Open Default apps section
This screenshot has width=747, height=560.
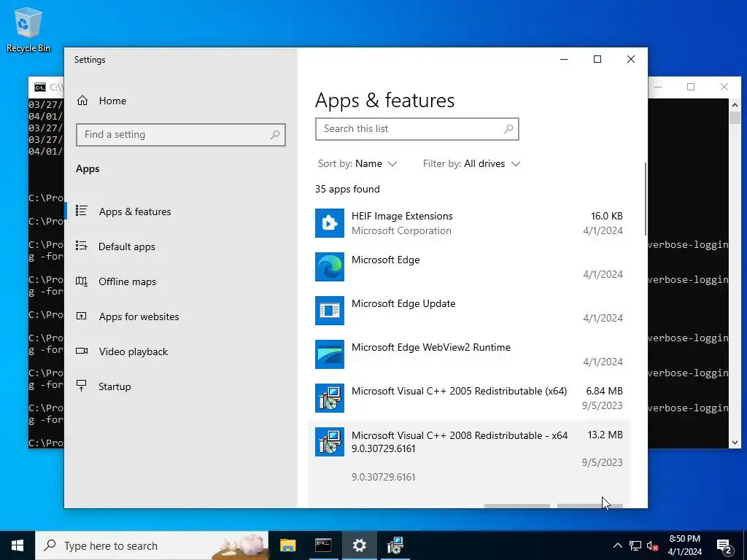click(127, 246)
